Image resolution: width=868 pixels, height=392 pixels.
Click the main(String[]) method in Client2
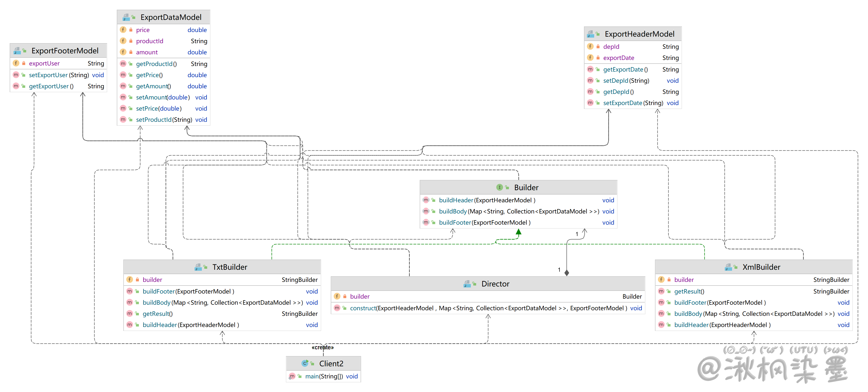[x=324, y=376]
